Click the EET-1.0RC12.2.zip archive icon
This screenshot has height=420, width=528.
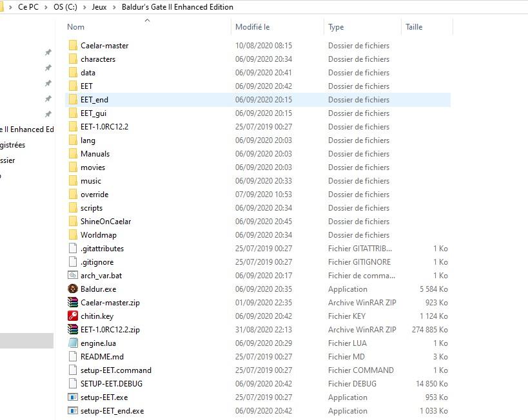coord(73,329)
